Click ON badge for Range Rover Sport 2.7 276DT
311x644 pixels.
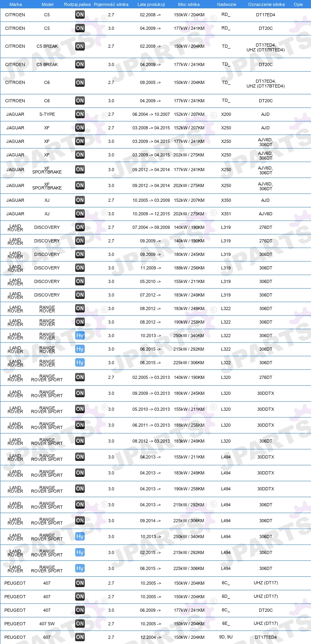click(80, 377)
